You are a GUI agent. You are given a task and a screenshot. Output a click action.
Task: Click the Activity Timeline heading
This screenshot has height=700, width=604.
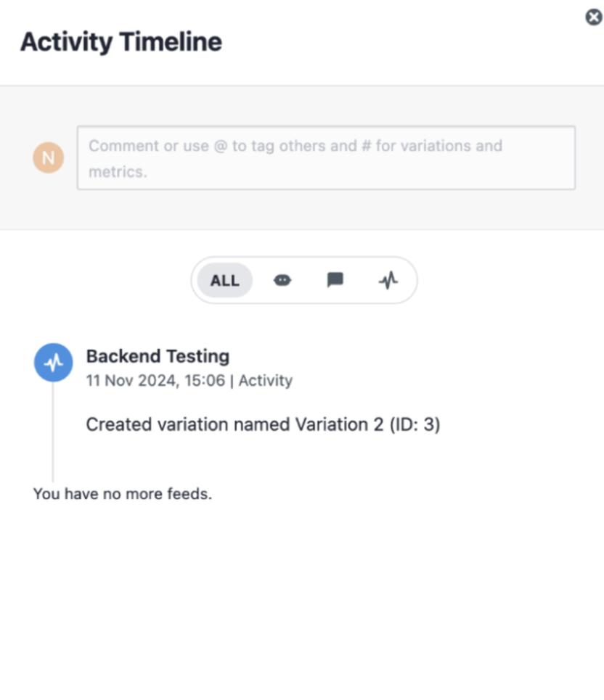(x=121, y=42)
